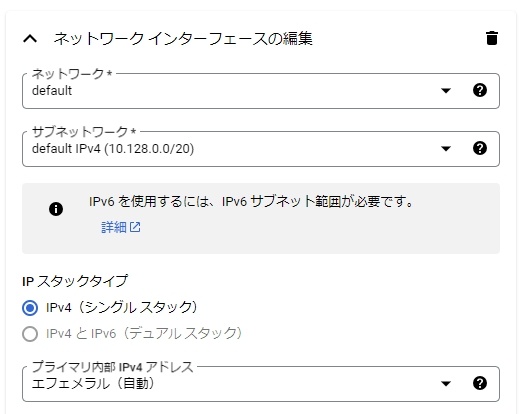Delete this network interface with trash icon
Viewport: 522px width, 414px height.
tap(492, 38)
